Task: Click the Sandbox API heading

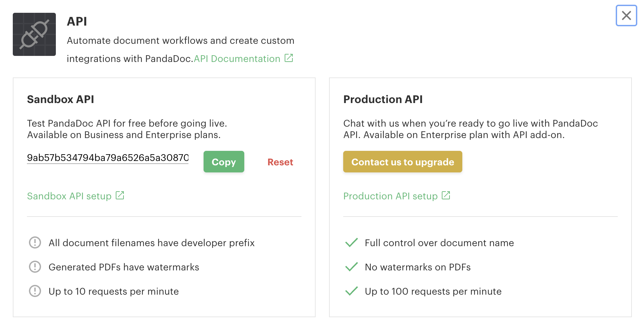Action: tap(61, 99)
